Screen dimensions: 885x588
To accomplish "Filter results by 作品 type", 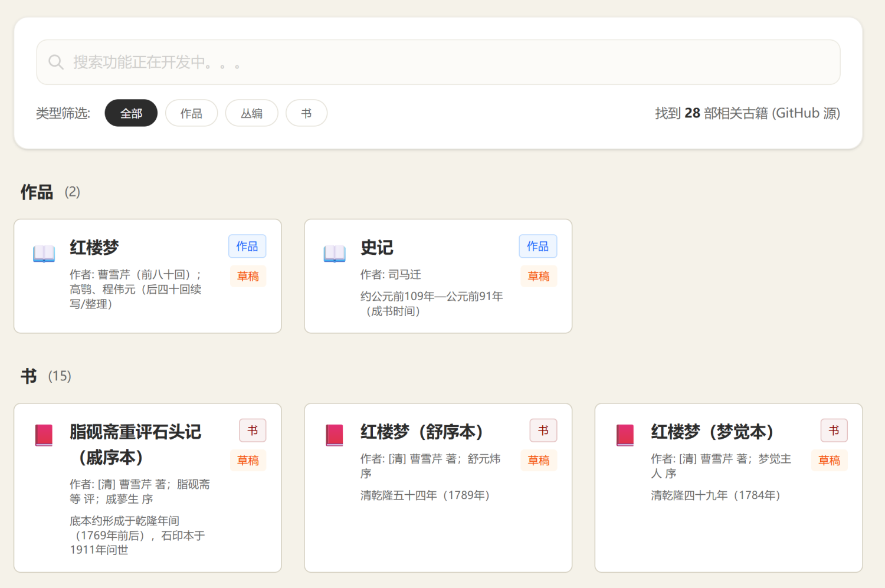I will (x=191, y=113).
